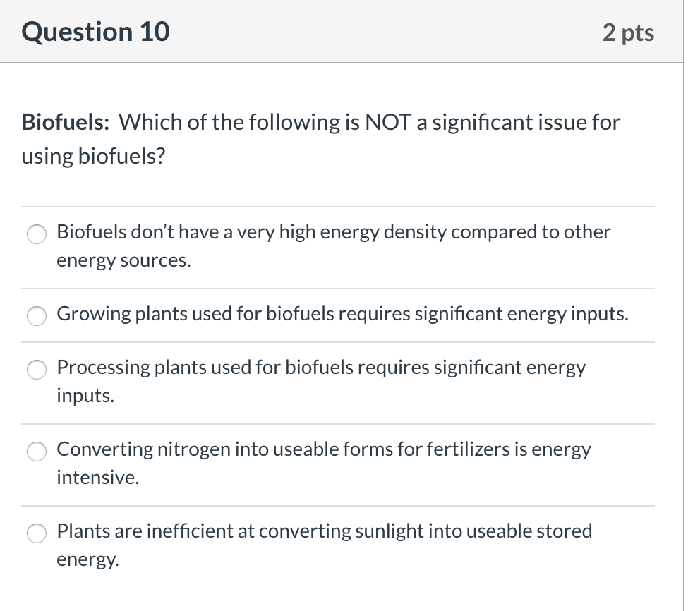The height and width of the screenshot is (611, 700).
Task: Click the processing plants answer text
Action: tap(321, 380)
